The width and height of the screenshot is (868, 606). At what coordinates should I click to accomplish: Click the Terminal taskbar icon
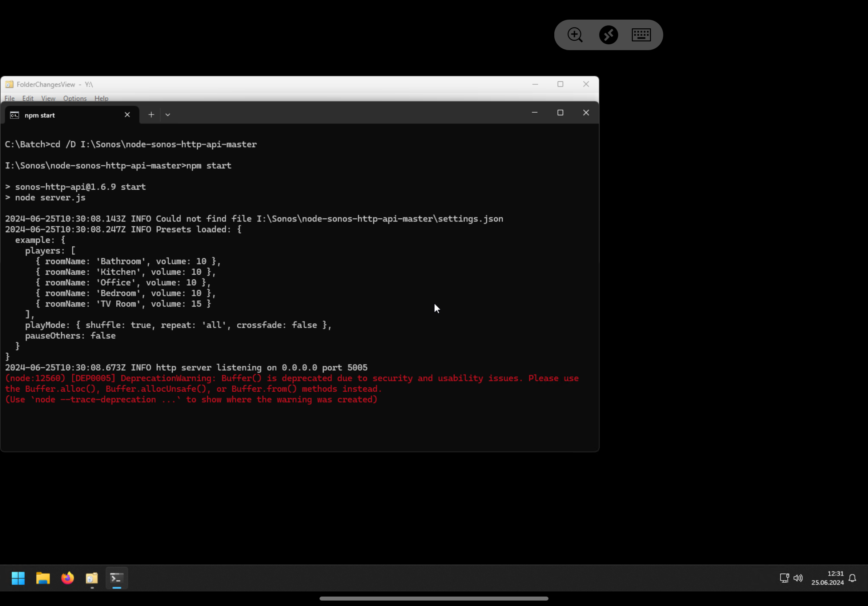click(x=117, y=578)
